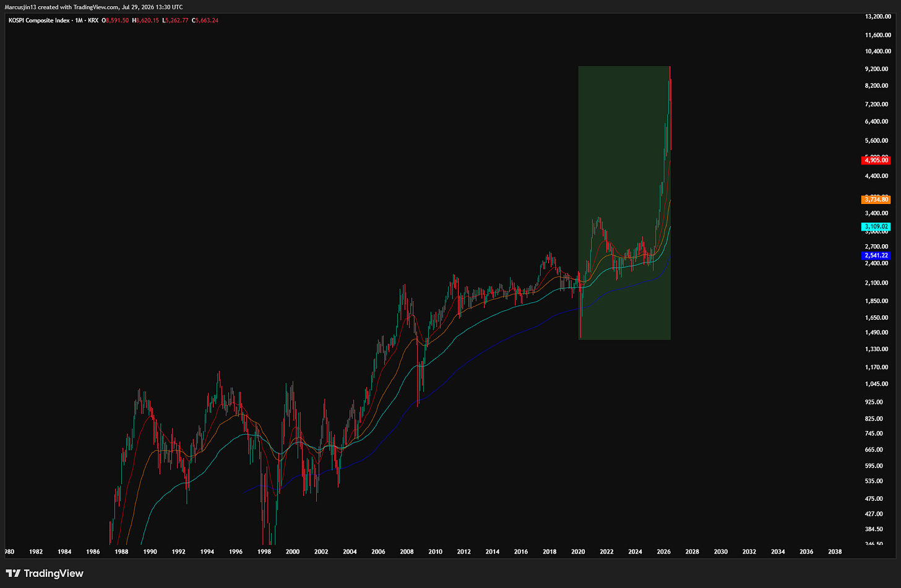Click the 10,400.00 price axis label
Image resolution: width=901 pixels, height=588 pixels.
[x=877, y=51]
